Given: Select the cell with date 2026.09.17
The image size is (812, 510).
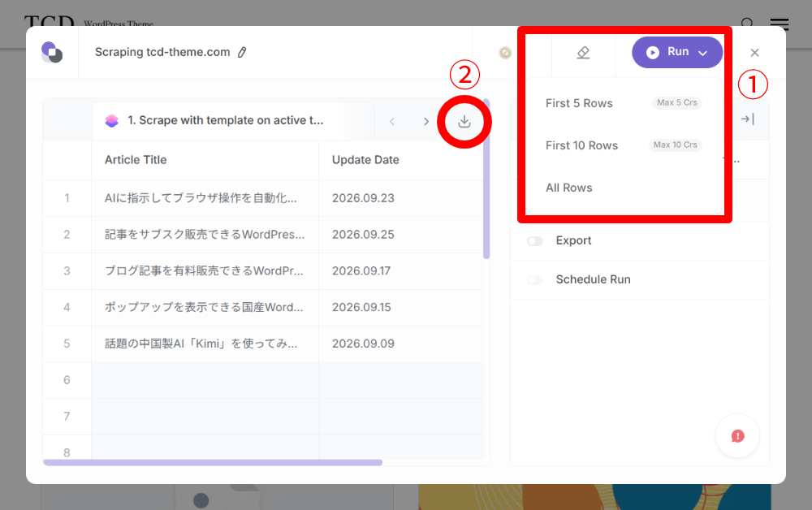Looking at the screenshot, I should 401,270.
